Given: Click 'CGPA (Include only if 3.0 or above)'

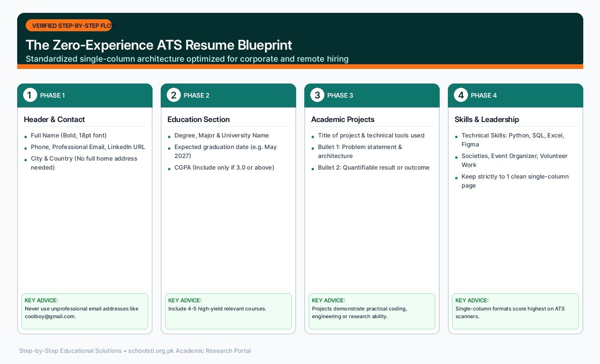Looking at the screenshot, I should (x=224, y=167).
